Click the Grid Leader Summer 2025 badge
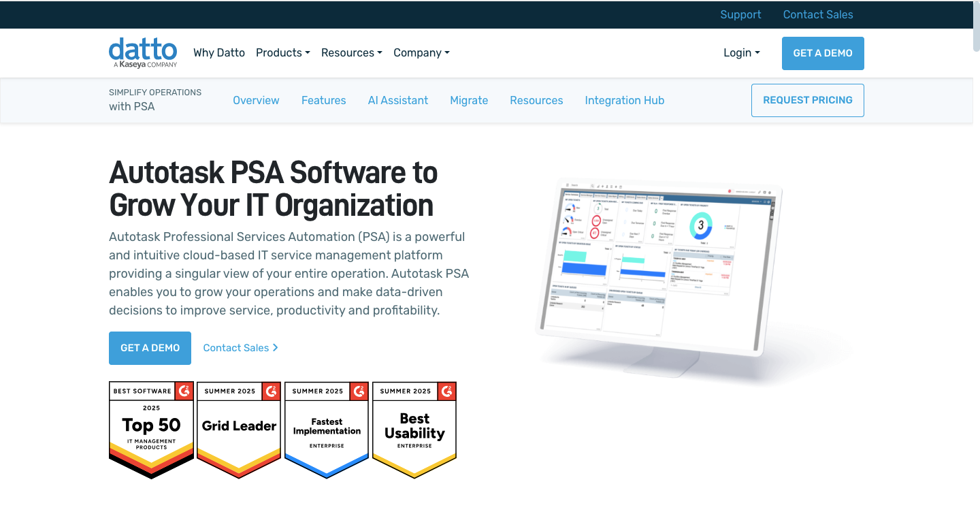The height and width of the screenshot is (531, 980). pos(239,430)
